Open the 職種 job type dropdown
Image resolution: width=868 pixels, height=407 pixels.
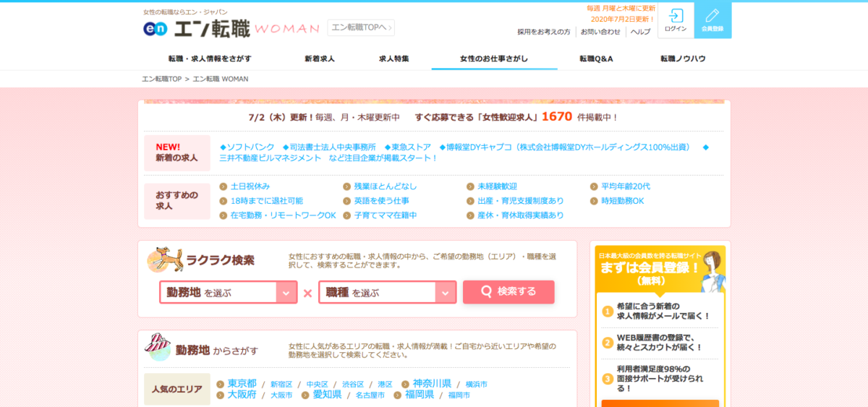tap(387, 293)
